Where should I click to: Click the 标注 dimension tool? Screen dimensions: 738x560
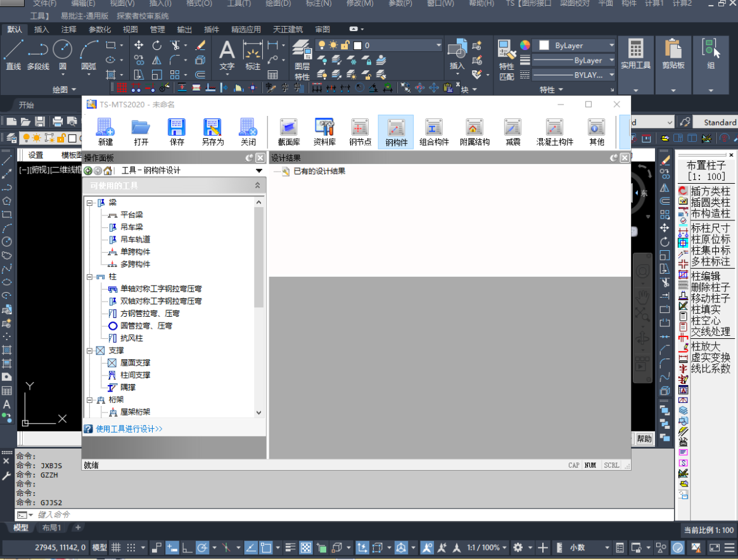253,55
